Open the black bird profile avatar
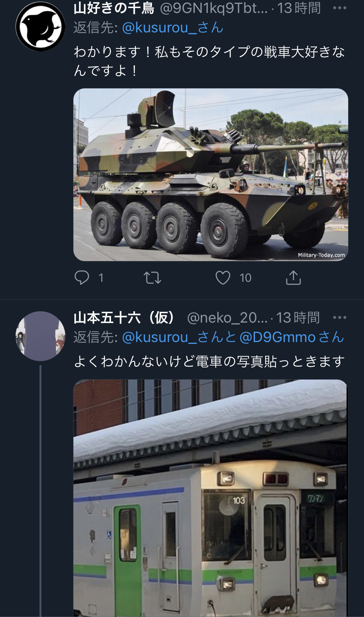364x617 pixels. coord(40,27)
